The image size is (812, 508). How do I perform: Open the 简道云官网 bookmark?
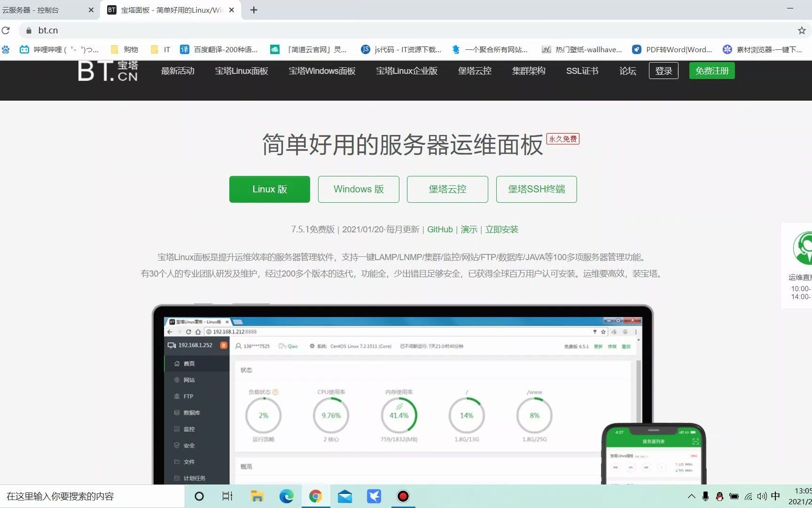pyautogui.click(x=309, y=49)
